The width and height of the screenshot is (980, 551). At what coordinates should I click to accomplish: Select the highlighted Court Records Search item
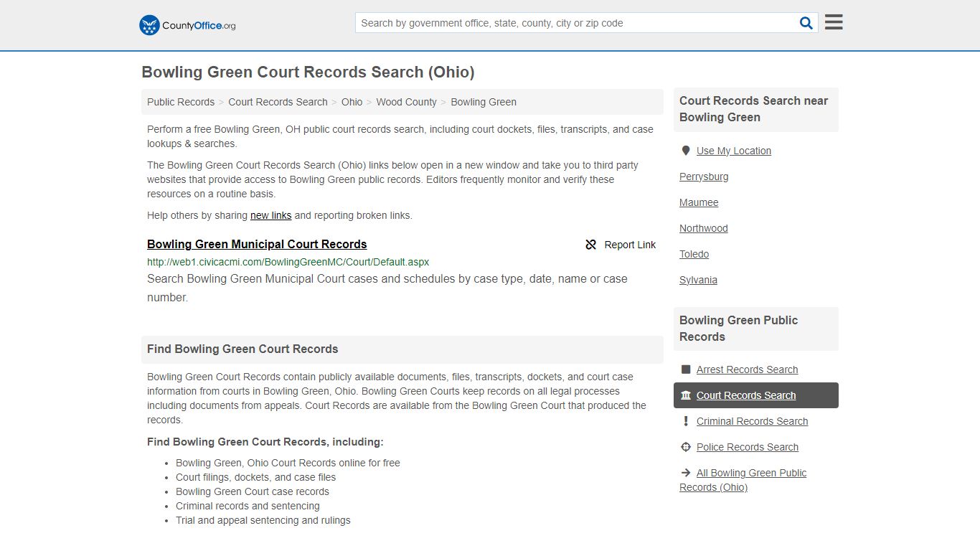(756, 395)
